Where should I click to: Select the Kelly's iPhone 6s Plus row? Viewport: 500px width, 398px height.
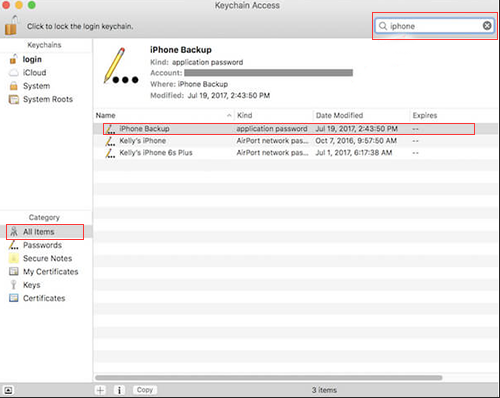pyautogui.click(x=295, y=153)
